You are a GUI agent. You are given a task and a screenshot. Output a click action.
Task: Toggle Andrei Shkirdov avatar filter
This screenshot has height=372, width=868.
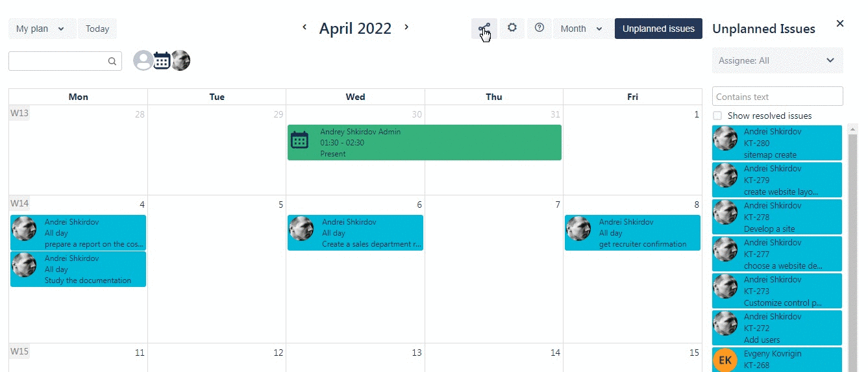(180, 60)
